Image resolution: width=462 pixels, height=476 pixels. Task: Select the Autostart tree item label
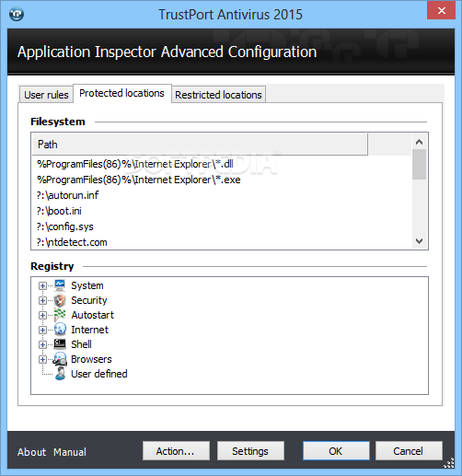pyautogui.click(x=92, y=315)
